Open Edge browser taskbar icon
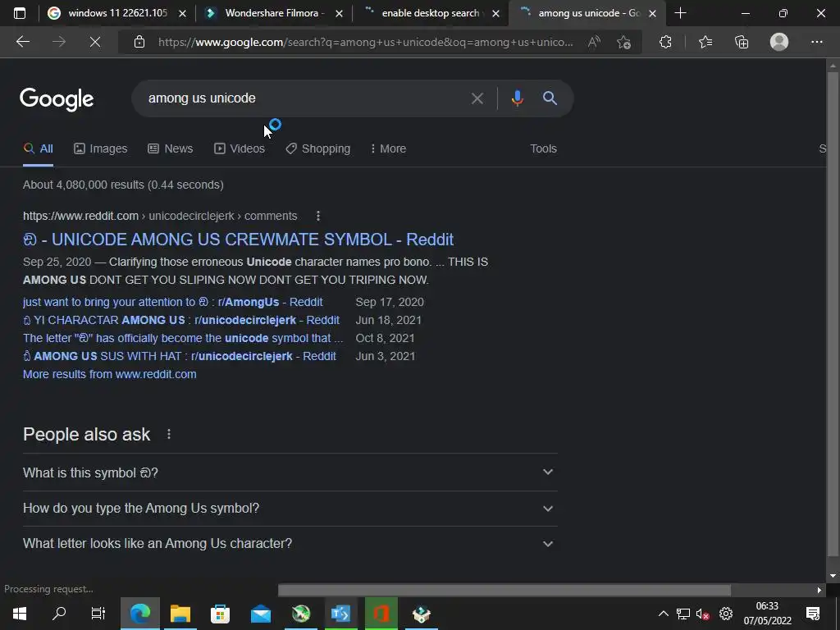Image resolution: width=840 pixels, height=630 pixels. tap(139, 614)
